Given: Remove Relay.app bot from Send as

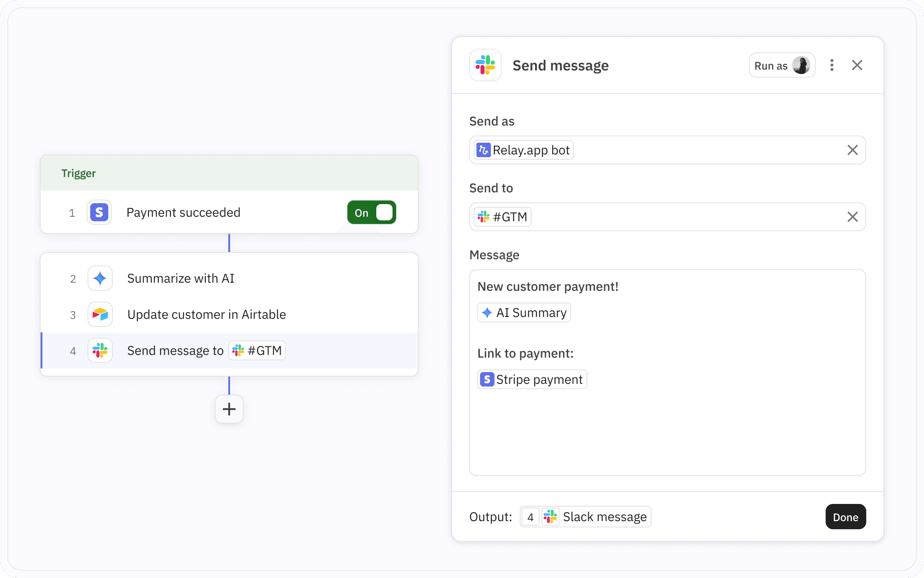Looking at the screenshot, I should pos(852,150).
